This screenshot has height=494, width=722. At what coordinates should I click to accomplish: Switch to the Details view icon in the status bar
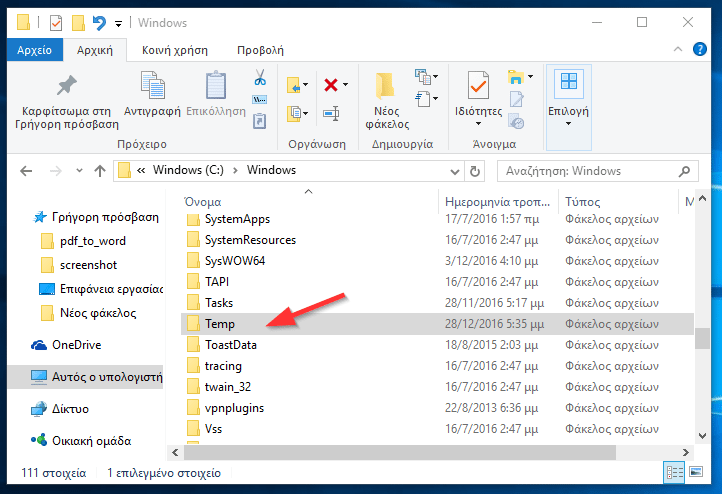pos(675,472)
